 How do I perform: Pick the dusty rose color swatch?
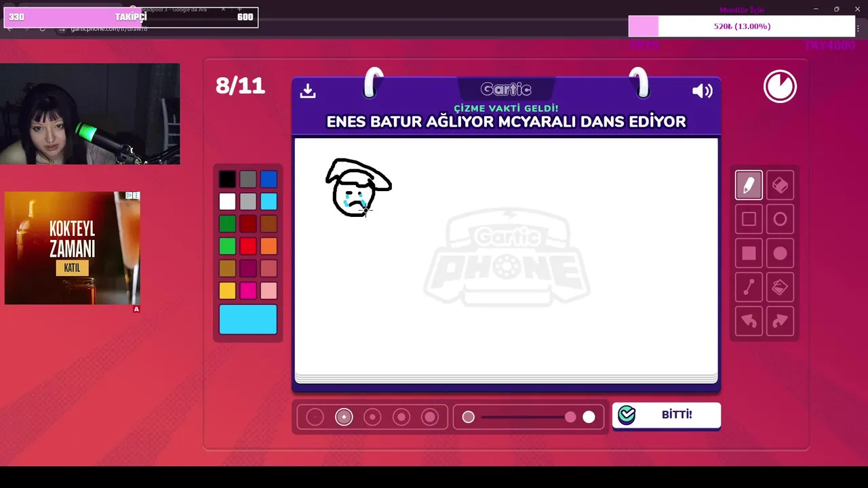coord(269,268)
